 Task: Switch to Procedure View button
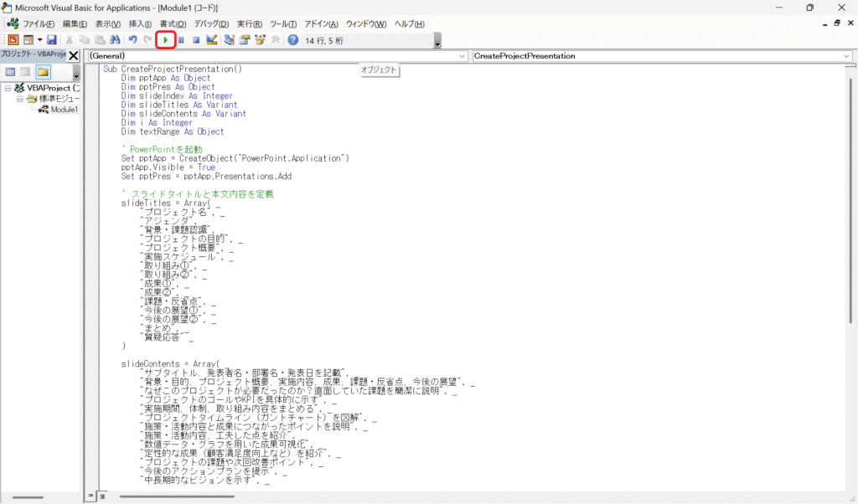tap(90, 496)
